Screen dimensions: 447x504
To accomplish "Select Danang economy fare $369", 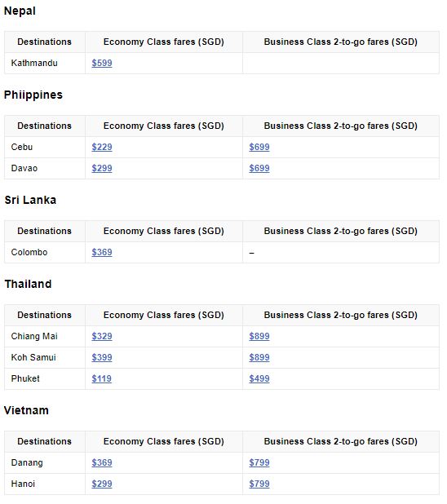I will (102, 463).
